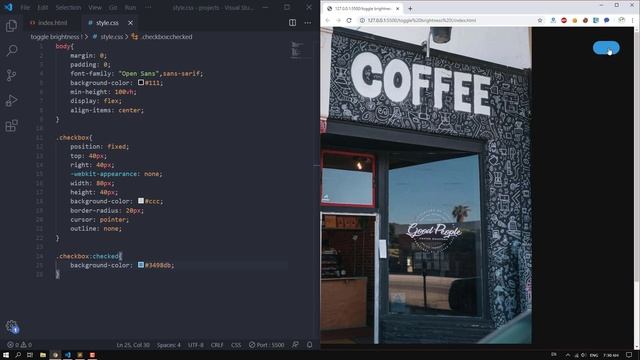Open the #ccc color swatch in .checkbox
The width and height of the screenshot is (640, 360).
tap(141, 201)
